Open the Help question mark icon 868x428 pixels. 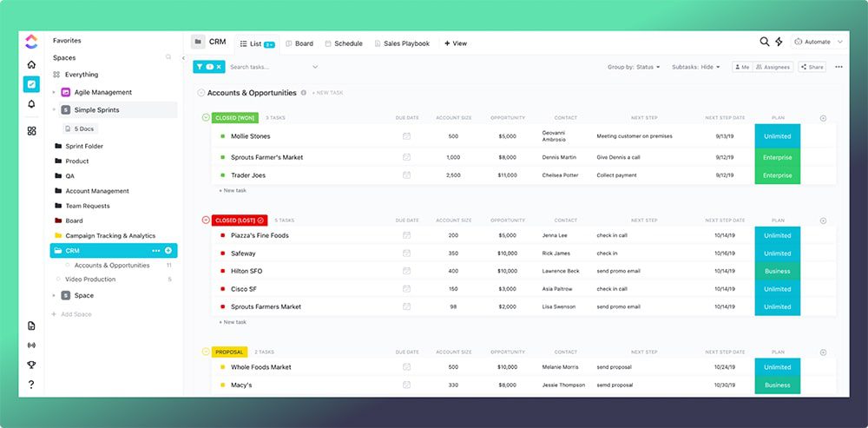coord(31,385)
